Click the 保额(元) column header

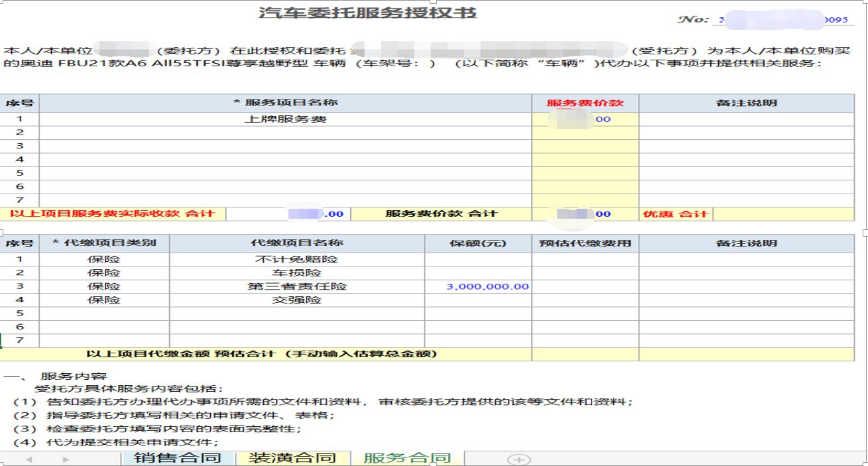pyautogui.click(x=477, y=243)
